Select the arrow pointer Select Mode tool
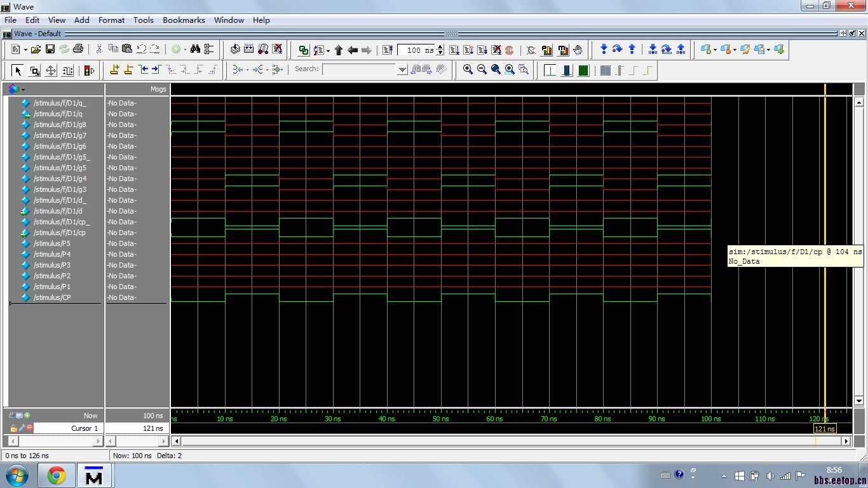The image size is (868, 488). point(18,71)
